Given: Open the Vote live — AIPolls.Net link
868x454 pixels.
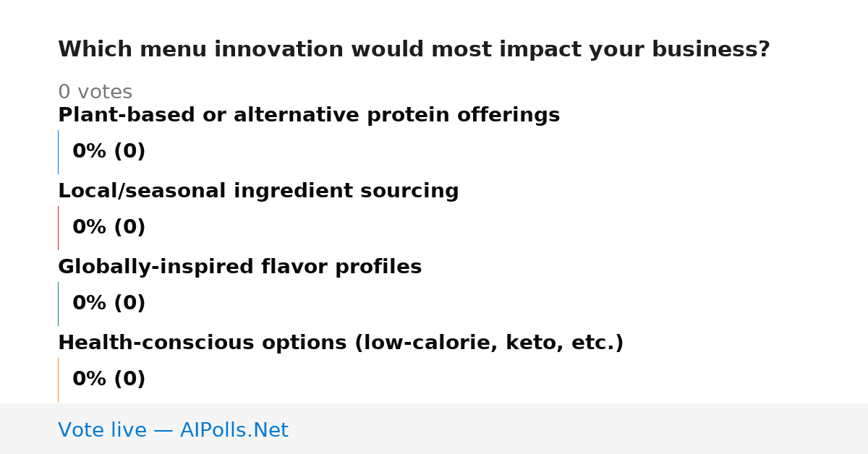Looking at the screenshot, I should [173, 430].
